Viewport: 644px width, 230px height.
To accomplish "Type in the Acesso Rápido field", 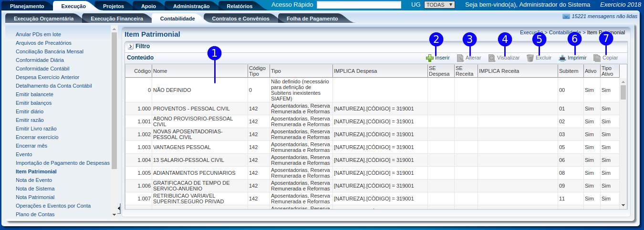I will tap(359, 5).
